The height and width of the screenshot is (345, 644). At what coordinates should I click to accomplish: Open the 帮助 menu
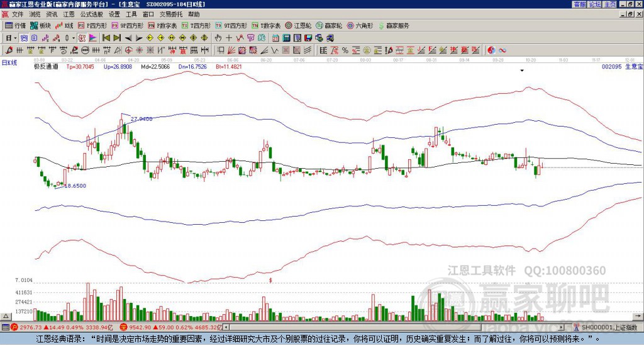(194, 14)
